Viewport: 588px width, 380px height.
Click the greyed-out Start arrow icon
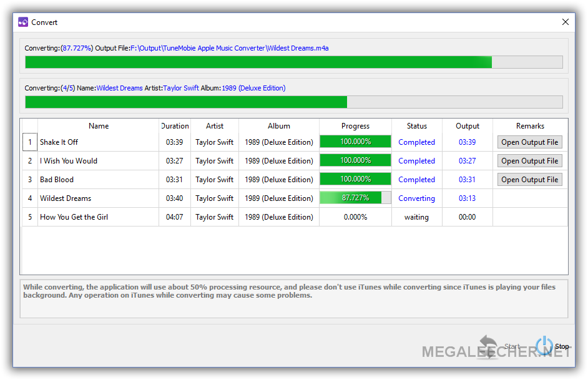(x=488, y=346)
